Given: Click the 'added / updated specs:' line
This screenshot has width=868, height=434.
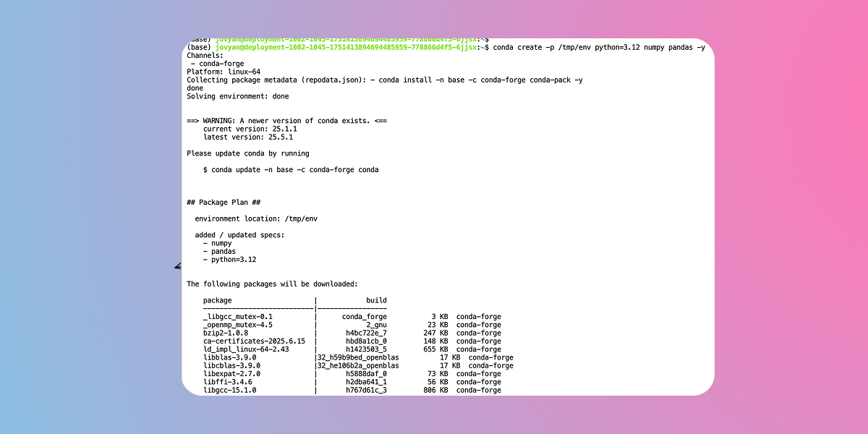Looking at the screenshot, I should click(x=239, y=235).
